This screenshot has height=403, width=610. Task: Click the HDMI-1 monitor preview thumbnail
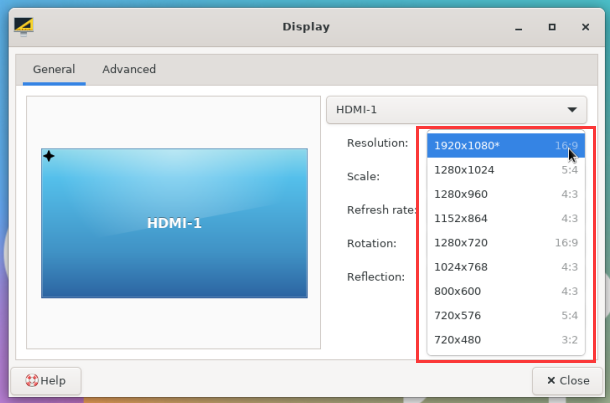pyautogui.click(x=174, y=223)
